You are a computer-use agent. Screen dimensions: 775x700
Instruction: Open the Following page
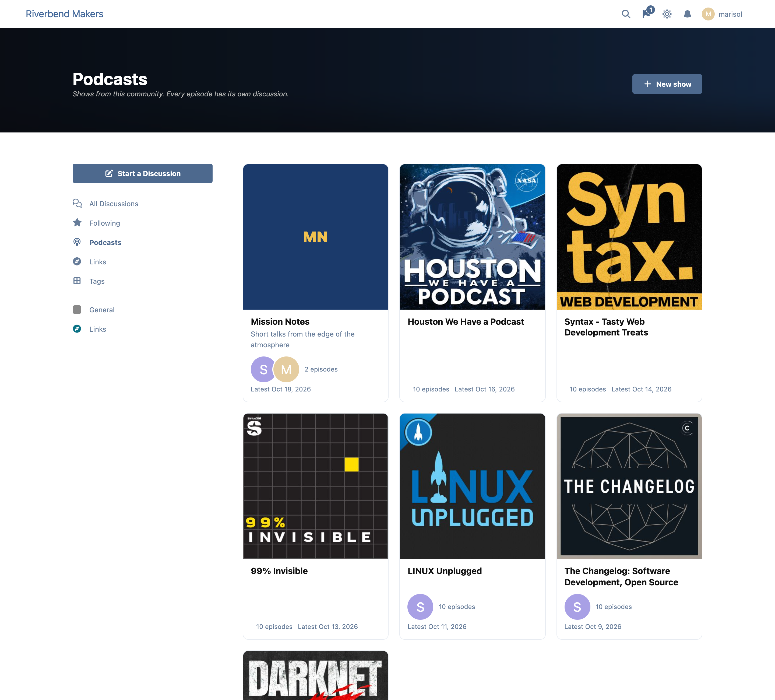tap(105, 223)
